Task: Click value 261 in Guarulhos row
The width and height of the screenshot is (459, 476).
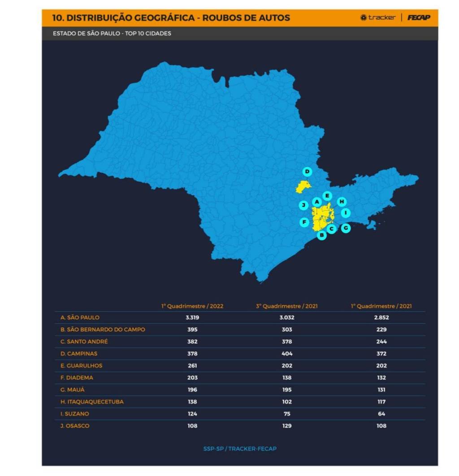Action: [192, 365]
